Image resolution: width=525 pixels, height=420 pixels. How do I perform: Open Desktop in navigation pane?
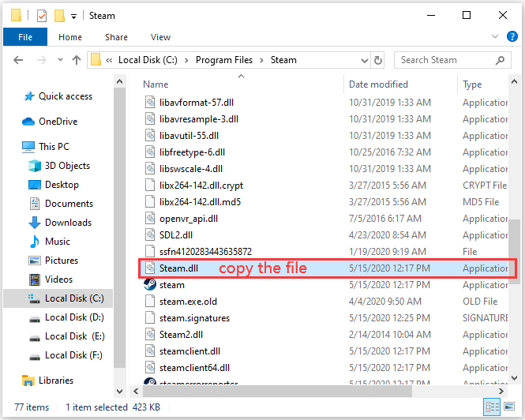pyautogui.click(x=53, y=185)
